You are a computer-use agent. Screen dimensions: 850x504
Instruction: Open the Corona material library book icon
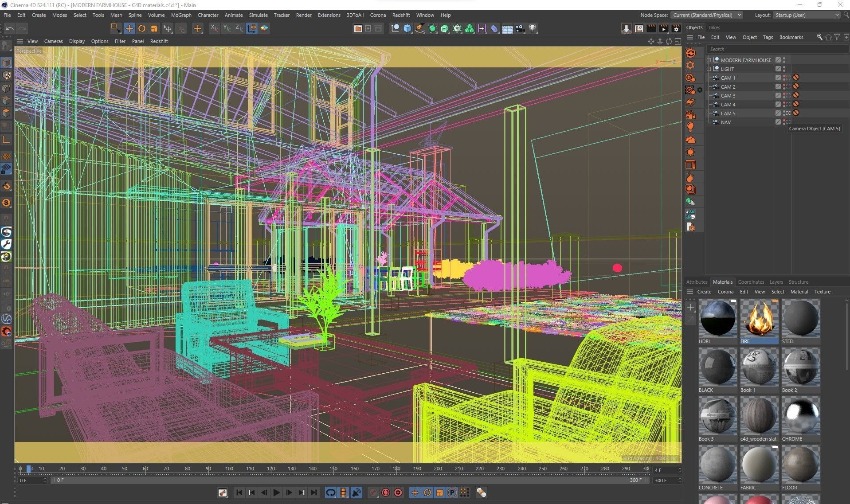[x=690, y=102]
